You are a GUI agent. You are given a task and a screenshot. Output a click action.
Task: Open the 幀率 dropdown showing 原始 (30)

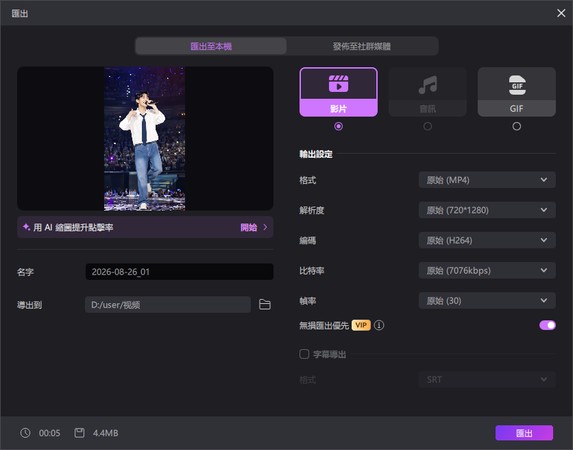(x=487, y=301)
